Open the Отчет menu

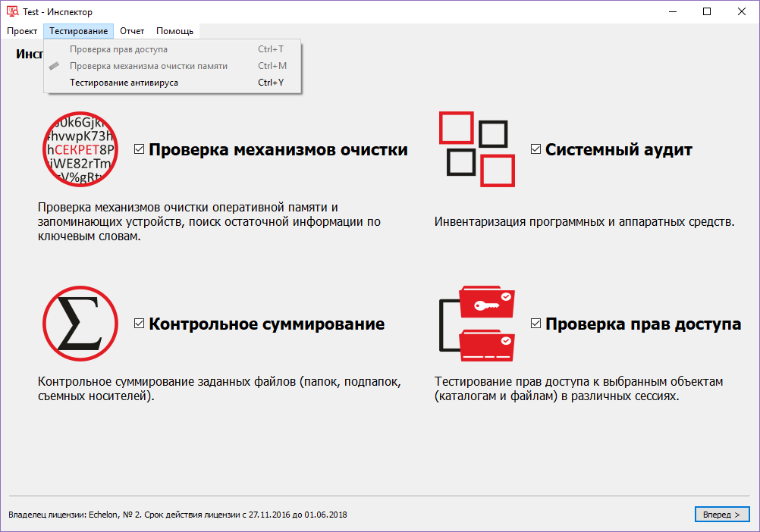[131, 31]
